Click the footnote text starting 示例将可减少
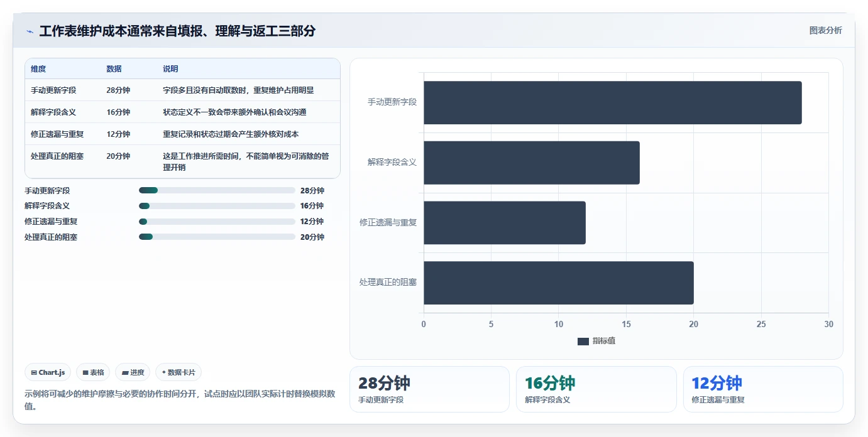 coord(180,400)
